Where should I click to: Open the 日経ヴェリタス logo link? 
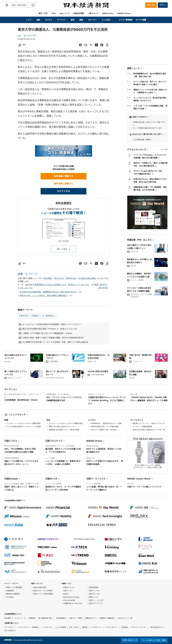pos(139,516)
